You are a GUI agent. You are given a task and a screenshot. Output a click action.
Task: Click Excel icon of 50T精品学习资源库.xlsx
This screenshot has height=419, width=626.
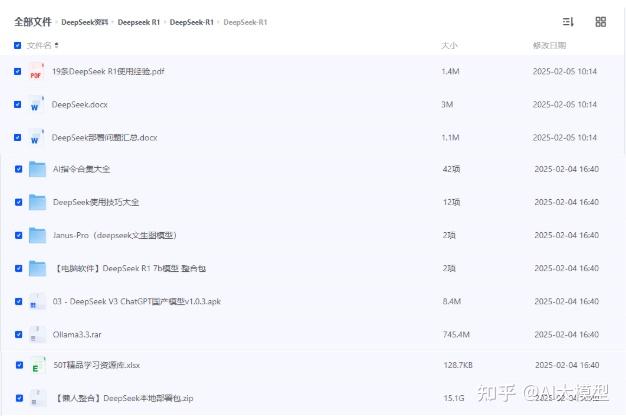click(37, 365)
